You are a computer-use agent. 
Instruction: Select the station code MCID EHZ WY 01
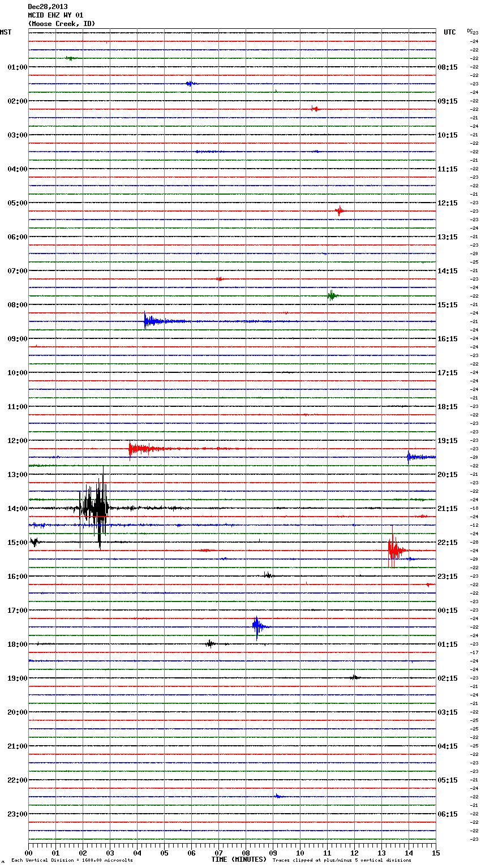click(55, 15)
